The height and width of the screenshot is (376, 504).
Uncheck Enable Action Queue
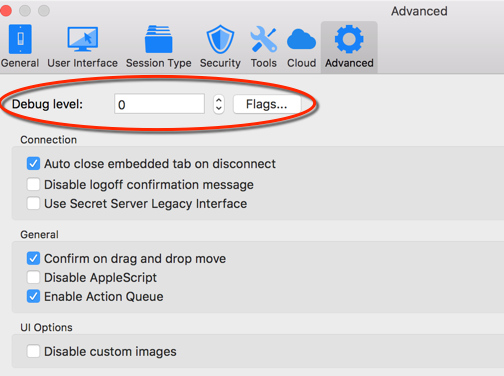click(x=33, y=296)
